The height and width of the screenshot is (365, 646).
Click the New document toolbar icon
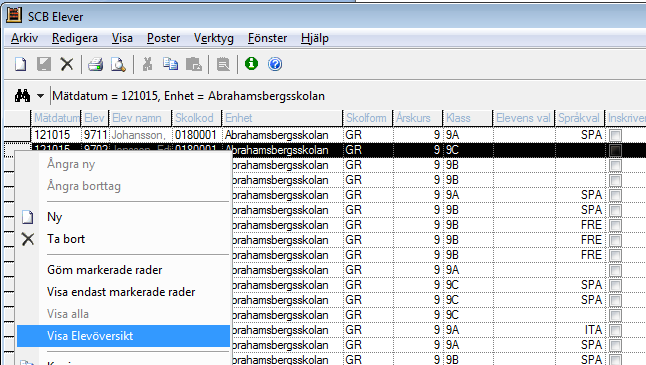pyautogui.click(x=21, y=64)
